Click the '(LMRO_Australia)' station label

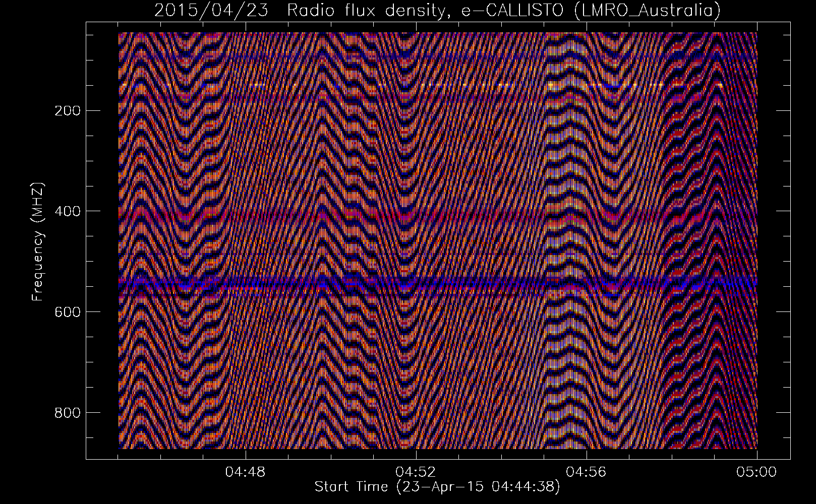click(x=648, y=10)
